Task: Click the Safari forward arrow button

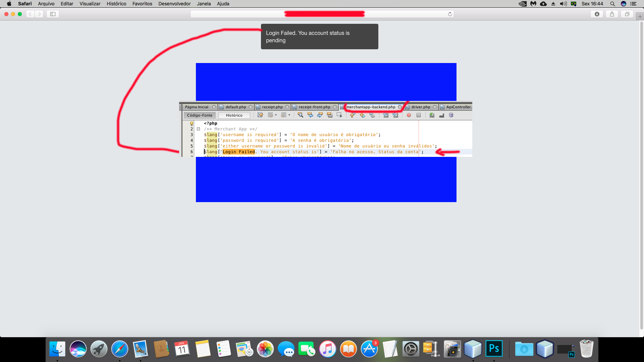Action: (x=39, y=14)
